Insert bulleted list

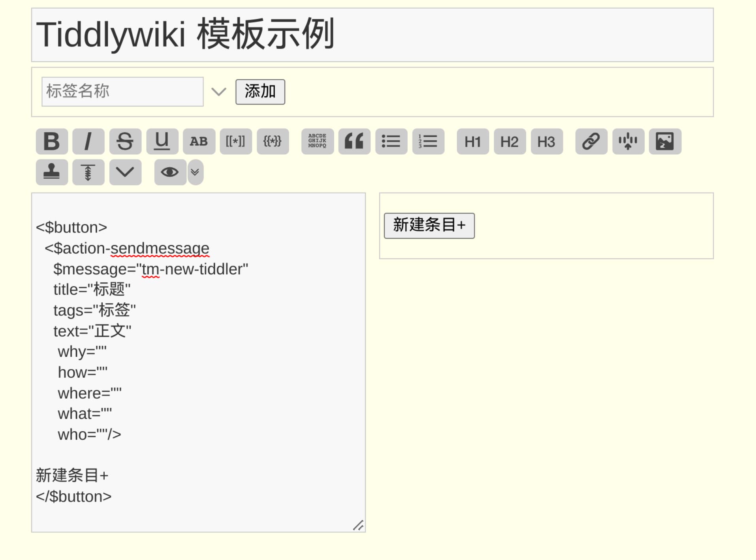pyautogui.click(x=391, y=141)
